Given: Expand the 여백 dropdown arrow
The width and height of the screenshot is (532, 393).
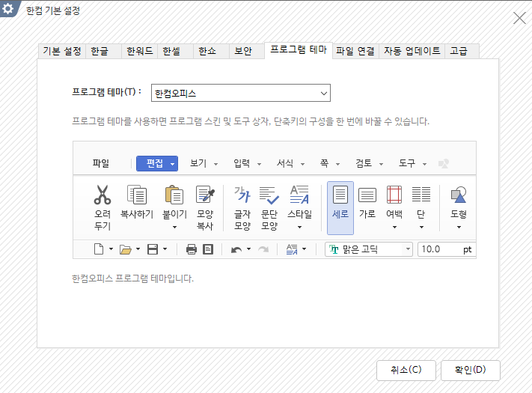Looking at the screenshot, I should pos(394,227).
